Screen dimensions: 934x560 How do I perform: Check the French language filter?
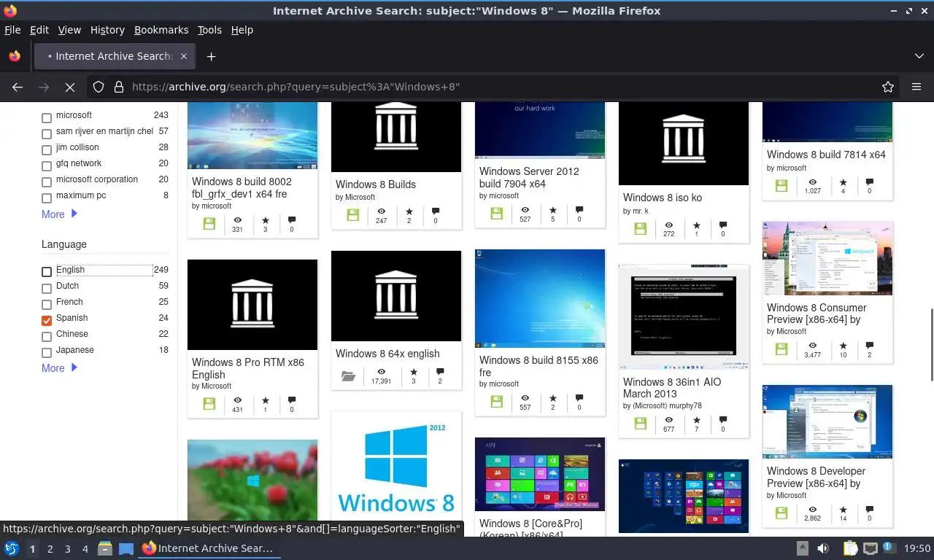pos(47,304)
